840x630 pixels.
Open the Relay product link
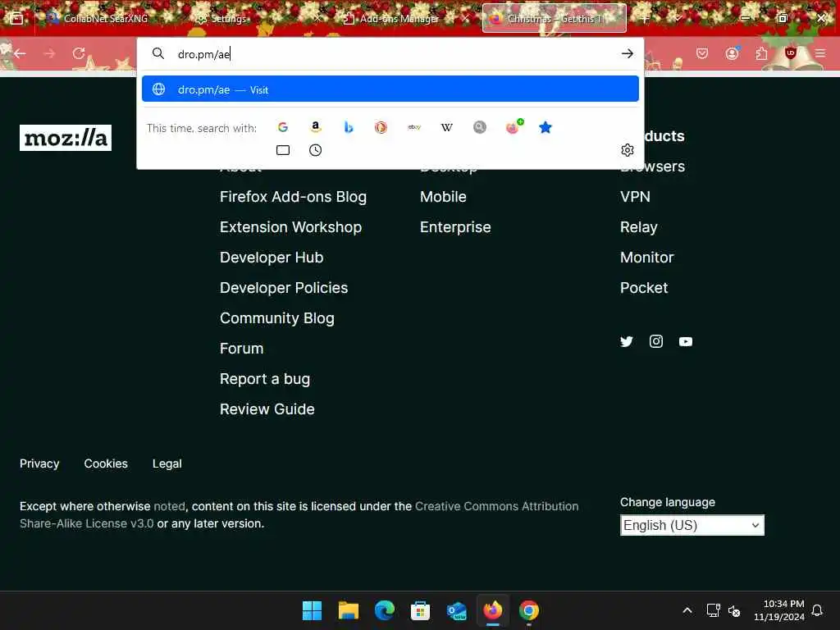(x=638, y=227)
